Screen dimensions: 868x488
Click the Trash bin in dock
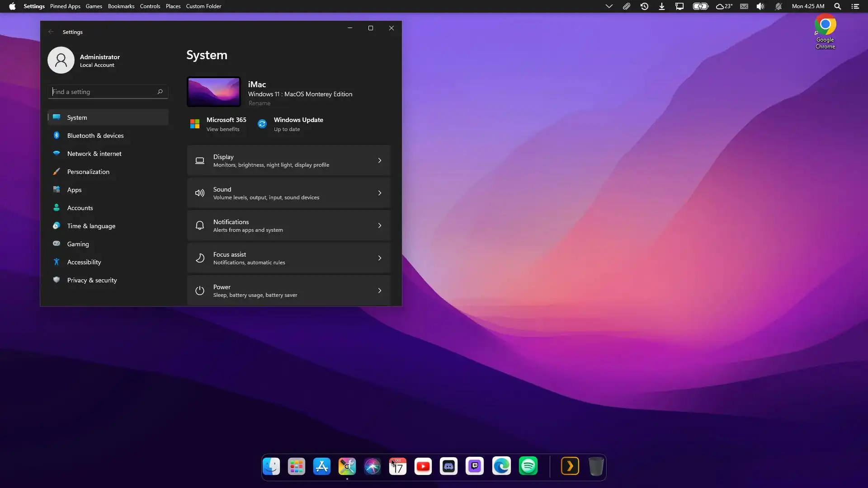coord(596,466)
